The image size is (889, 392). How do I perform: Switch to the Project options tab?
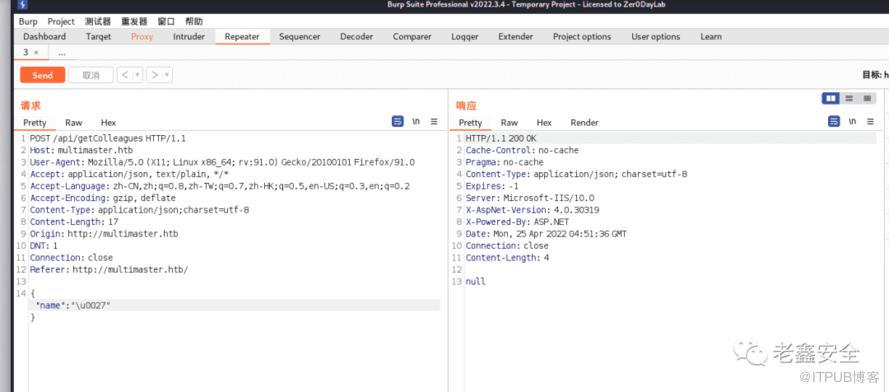[582, 36]
